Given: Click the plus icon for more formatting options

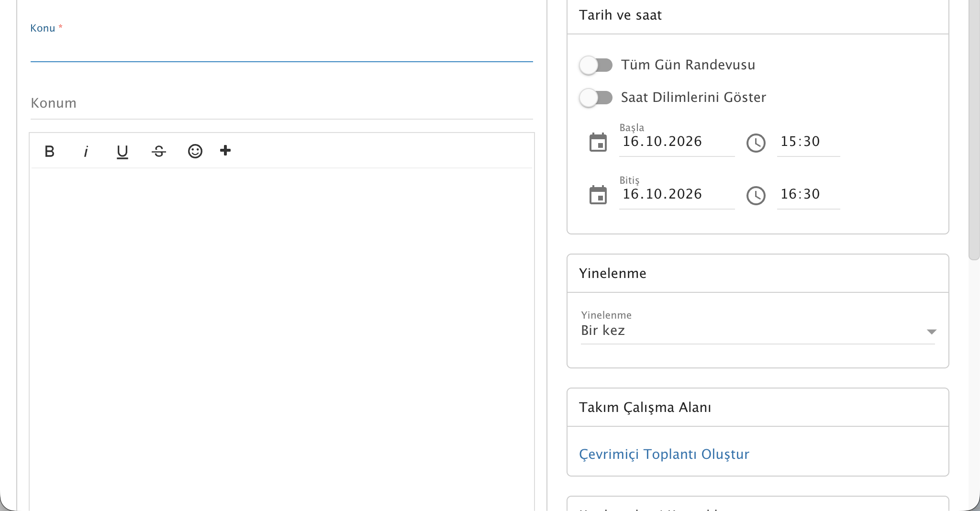Looking at the screenshot, I should [225, 151].
